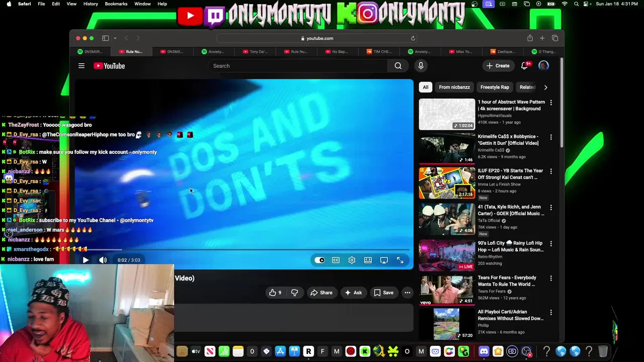Switch the player to theater mode
Screen dimensions: 644x362
click(368, 260)
